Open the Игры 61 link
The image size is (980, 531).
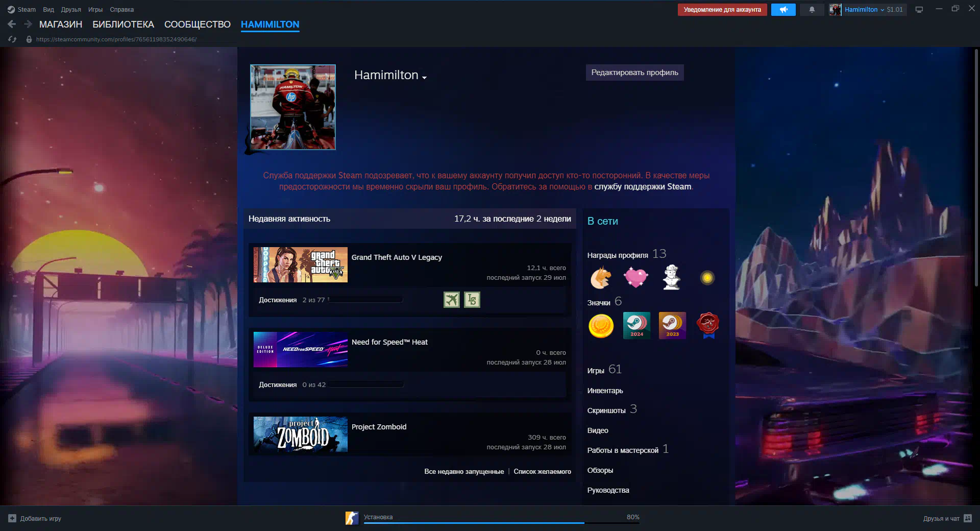tap(604, 370)
